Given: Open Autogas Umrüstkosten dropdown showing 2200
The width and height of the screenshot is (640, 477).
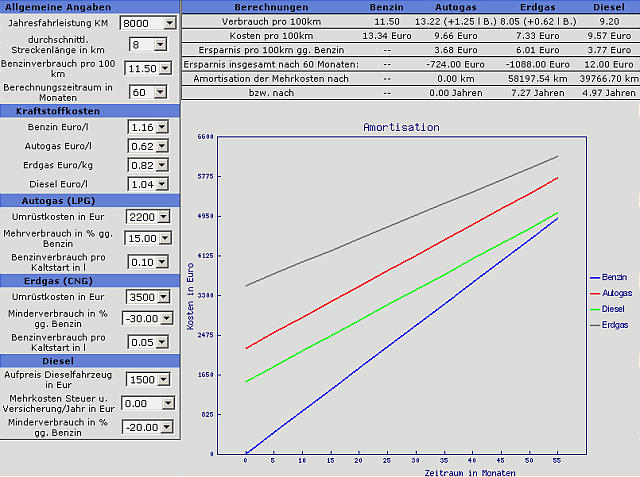Looking at the screenshot, I should click(x=148, y=216).
